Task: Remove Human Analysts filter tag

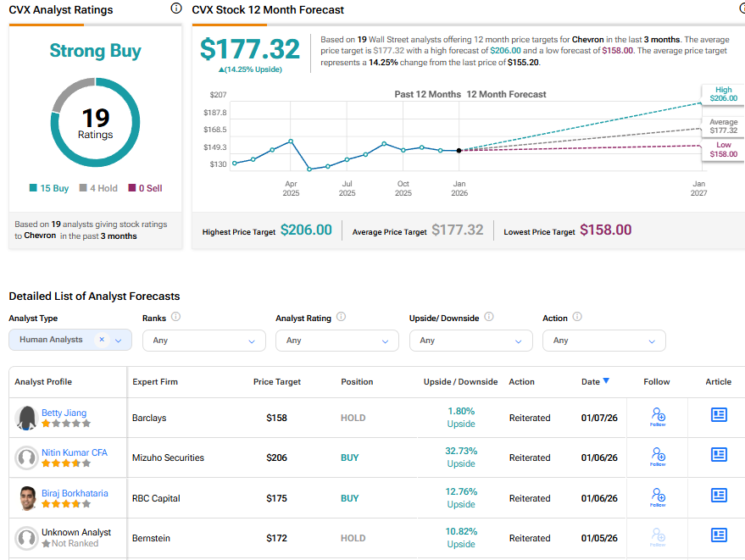Action: click(x=102, y=340)
